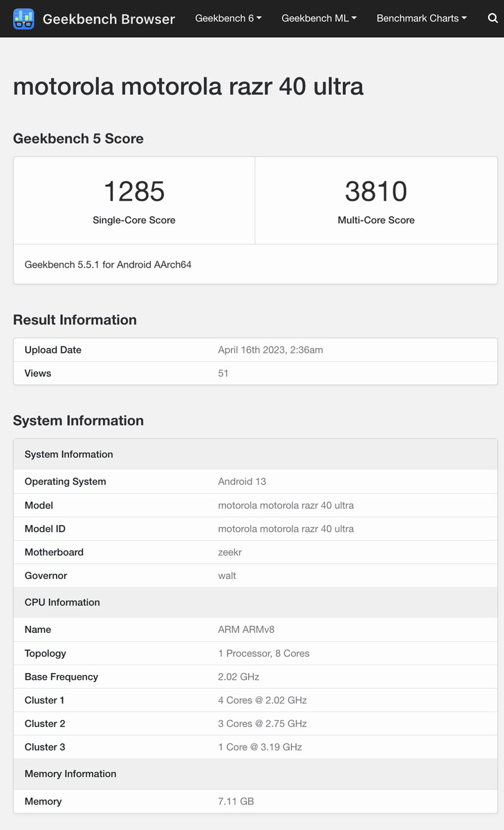Click the Cluster 2 label
The image size is (504, 830).
tap(45, 723)
